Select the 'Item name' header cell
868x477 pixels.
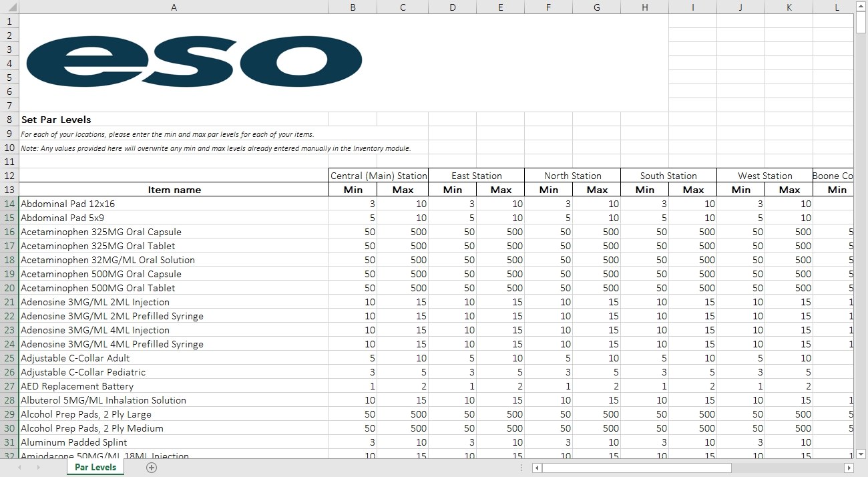pyautogui.click(x=174, y=190)
